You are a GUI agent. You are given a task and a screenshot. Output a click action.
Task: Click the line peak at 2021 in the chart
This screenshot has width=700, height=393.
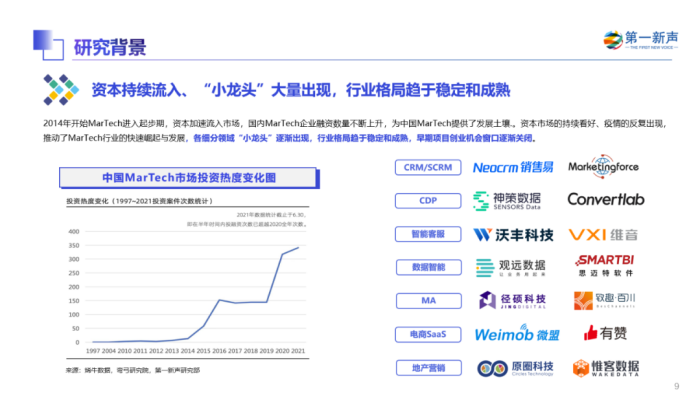pyautogui.click(x=298, y=247)
